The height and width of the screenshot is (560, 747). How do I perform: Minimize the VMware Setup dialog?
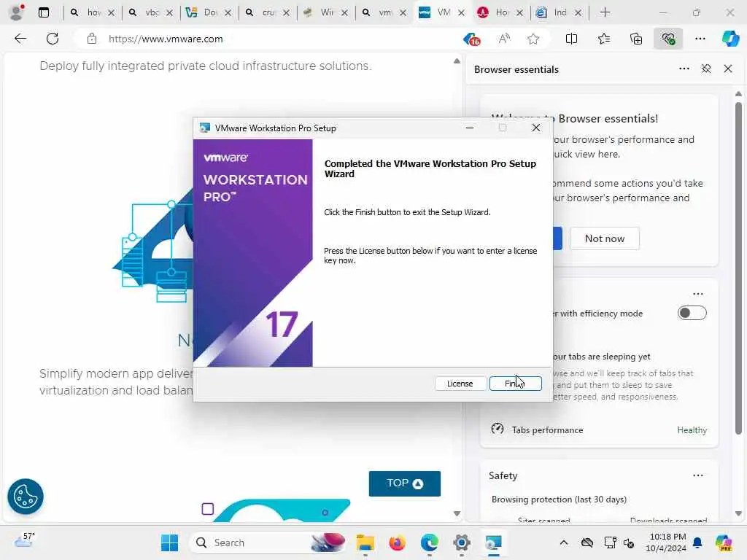click(x=469, y=128)
